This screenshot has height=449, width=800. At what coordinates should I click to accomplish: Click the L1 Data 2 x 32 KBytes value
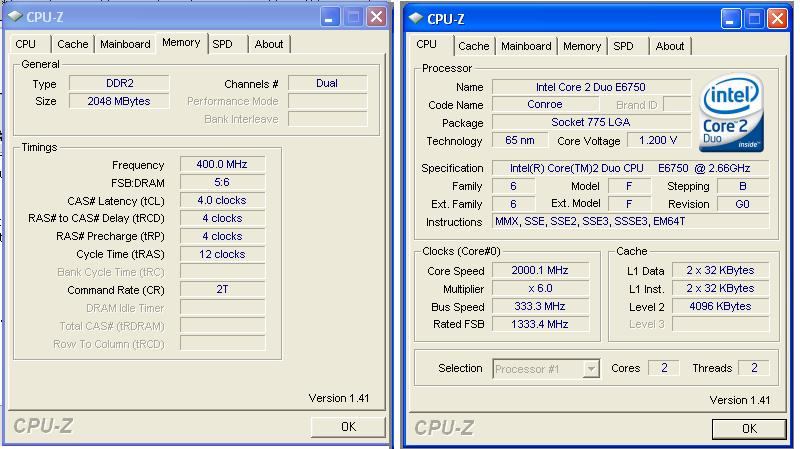[x=720, y=270]
